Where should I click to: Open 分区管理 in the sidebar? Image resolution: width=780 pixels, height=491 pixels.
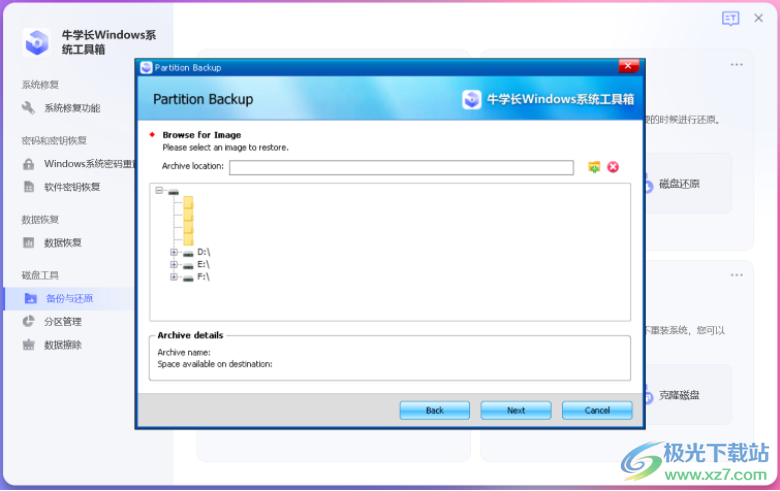[x=63, y=322]
